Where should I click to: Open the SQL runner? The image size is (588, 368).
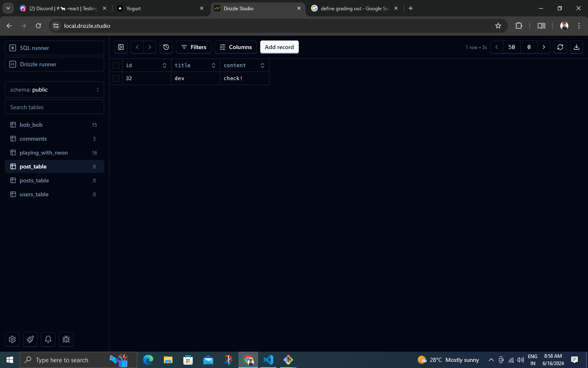pos(54,48)
